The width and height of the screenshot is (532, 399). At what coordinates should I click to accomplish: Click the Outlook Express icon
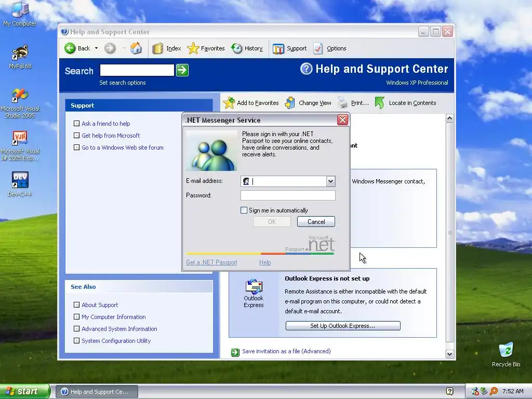254,287
